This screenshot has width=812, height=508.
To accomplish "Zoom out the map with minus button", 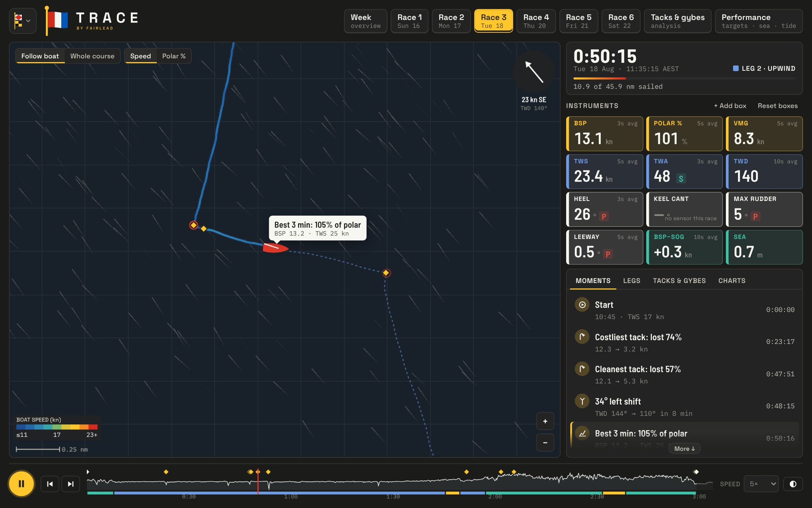I will click(545, 443).
